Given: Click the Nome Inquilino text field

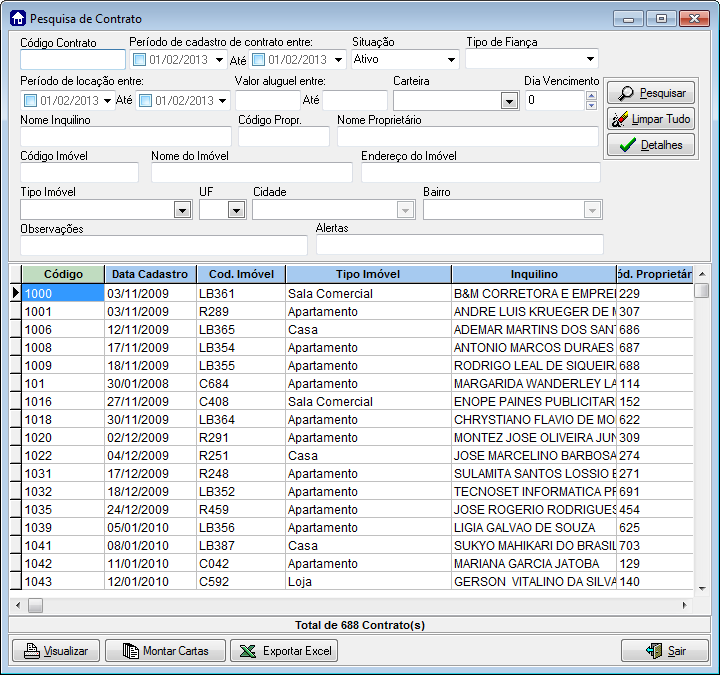Looking at the screenshot, I should (x=125, y=137).
